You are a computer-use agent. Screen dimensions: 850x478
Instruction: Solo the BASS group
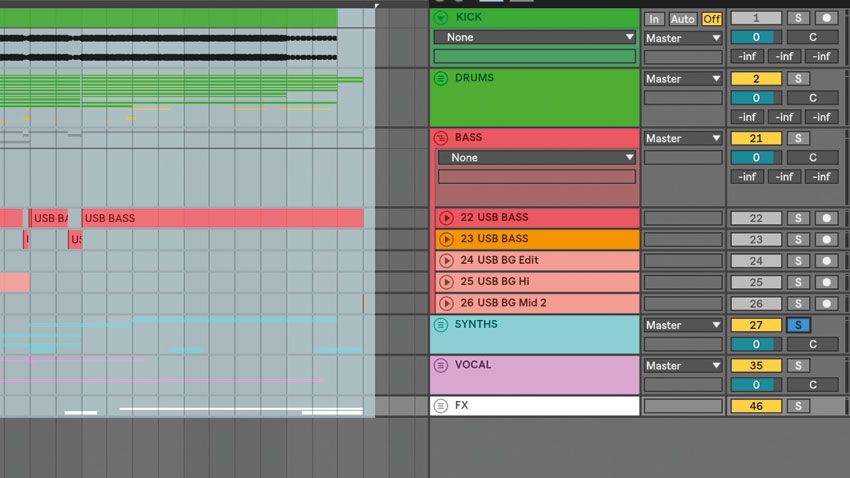(x=798, y=138)
